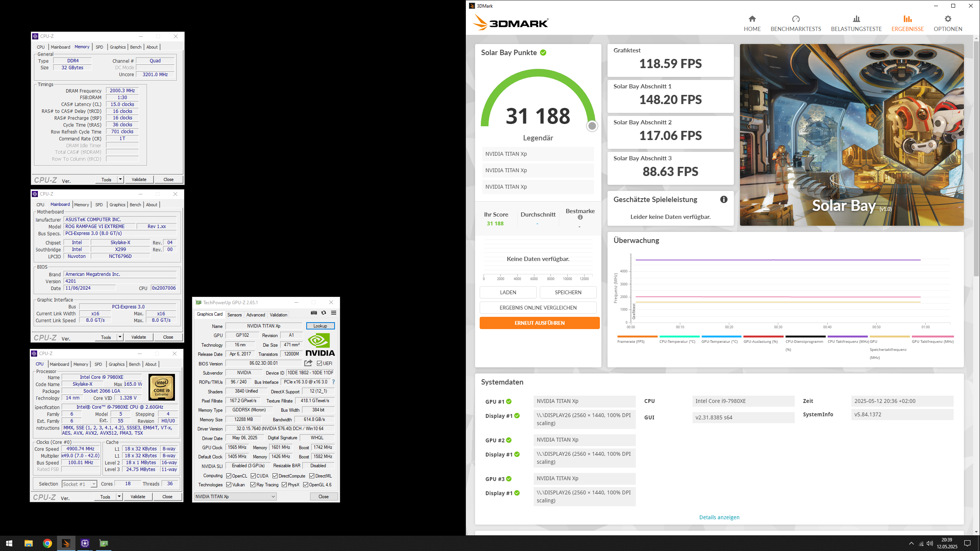The height and width of the screenshot is (551, 980).
Task: Toggle the DirectML checkbox
Action: point(312,476)
